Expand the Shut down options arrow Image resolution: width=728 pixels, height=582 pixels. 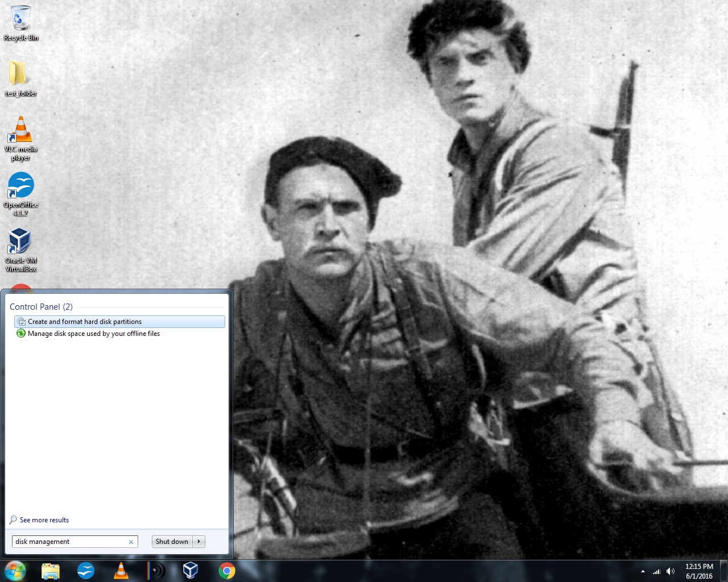[199, 542]
